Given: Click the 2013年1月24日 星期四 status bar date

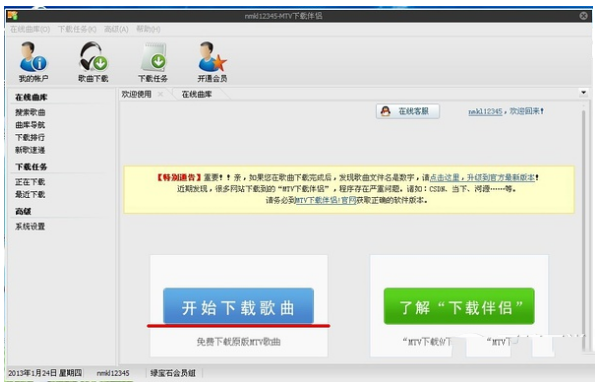Looking at the screenshot, I should (x=45, y=373).
